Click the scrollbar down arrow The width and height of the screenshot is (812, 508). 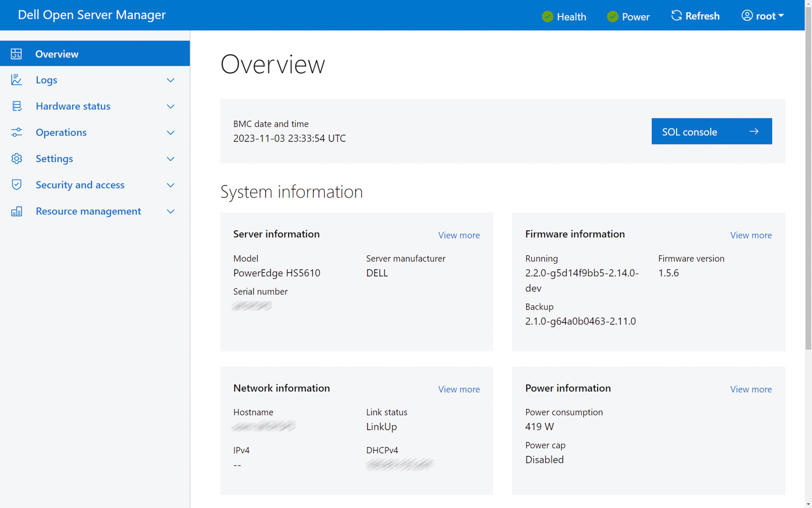point(808,504)
